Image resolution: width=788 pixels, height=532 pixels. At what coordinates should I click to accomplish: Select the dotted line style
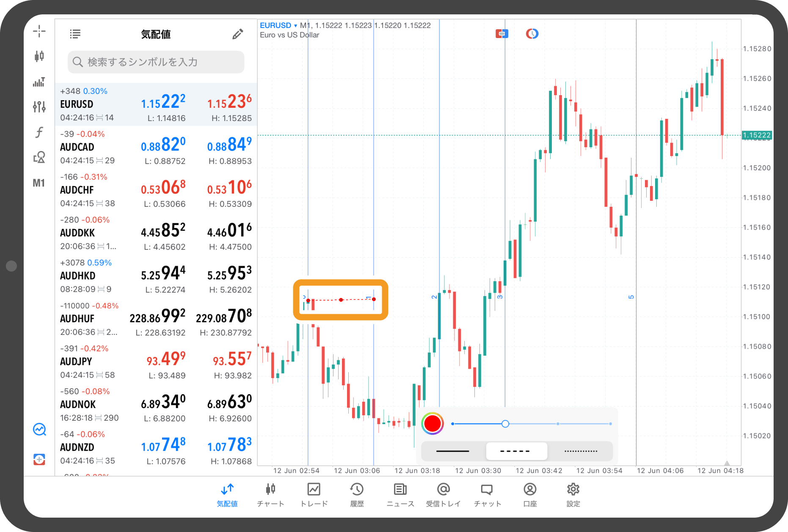[x=581, y=451]
